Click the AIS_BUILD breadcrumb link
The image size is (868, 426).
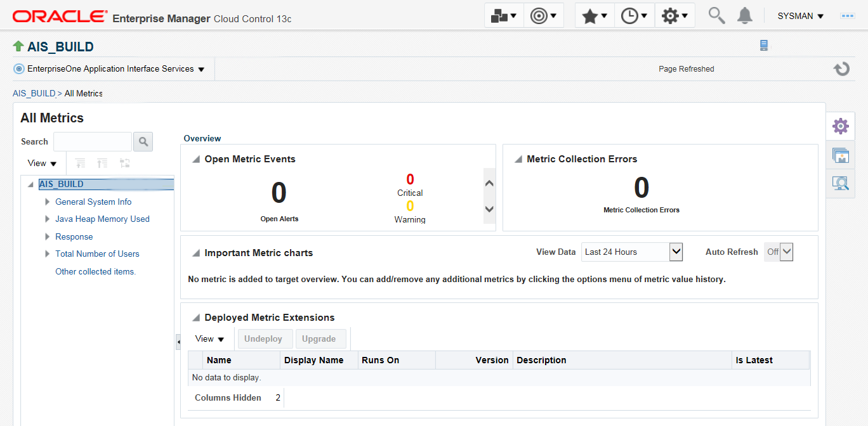(34, 93)
